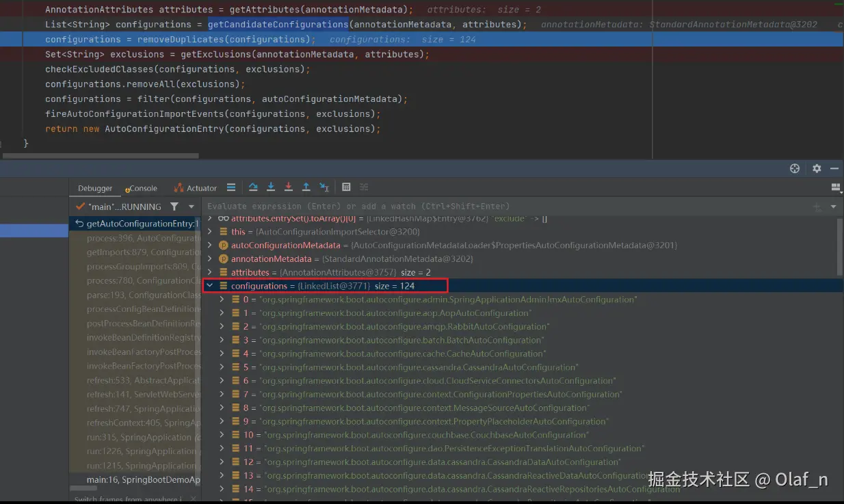This screenshot has width=844, height=504.
Task: Switch to the Actuator tab
Action: (195, 188)
